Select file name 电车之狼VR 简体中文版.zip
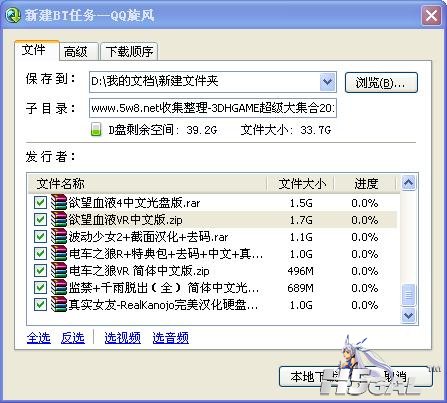 tap(139, 271)
